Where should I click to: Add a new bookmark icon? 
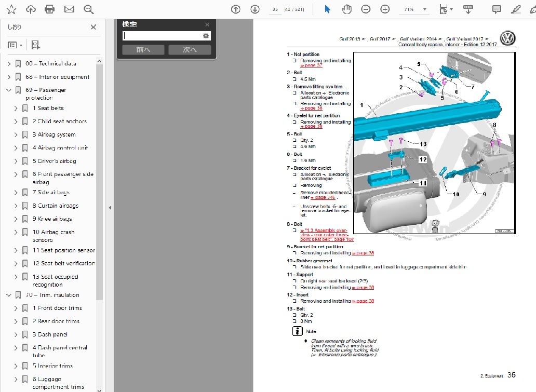click(35, 45)
